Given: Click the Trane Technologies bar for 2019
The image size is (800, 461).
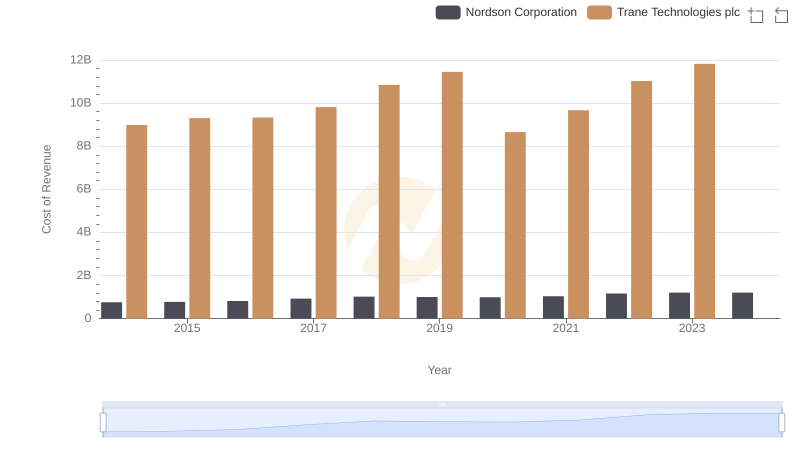Looking at the screenshot, I should click(x=452, y=195).
